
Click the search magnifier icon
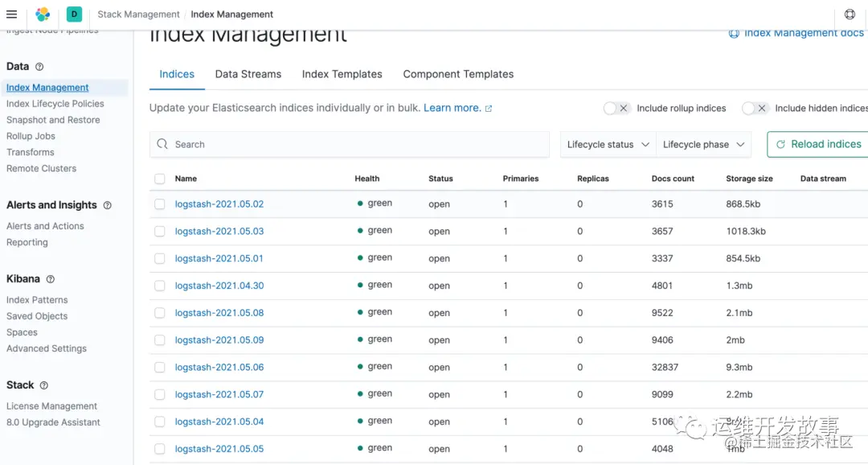click(162, 144)
